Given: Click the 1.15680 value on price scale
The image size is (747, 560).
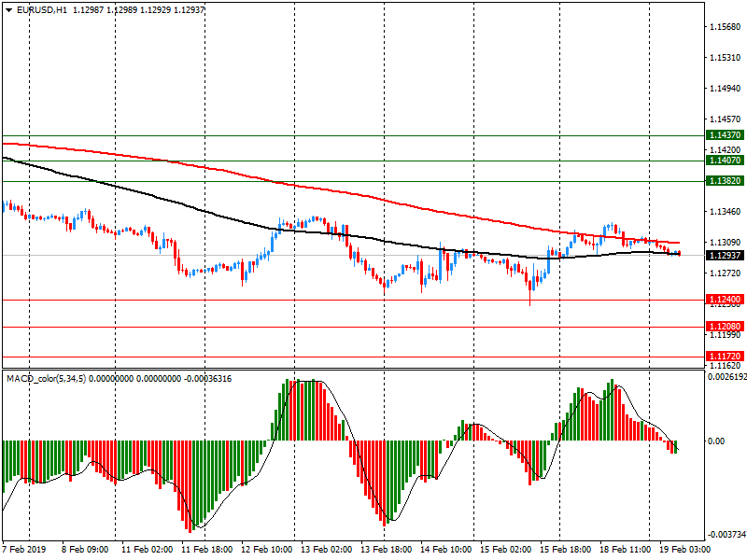Looking at the screenshot, I should click(725, 28).
